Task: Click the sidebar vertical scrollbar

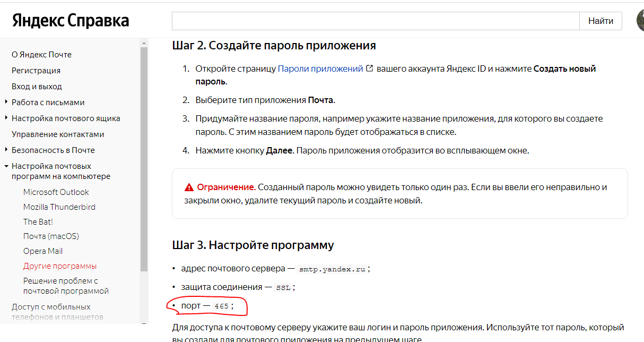Action: click(x=144, y=159)
